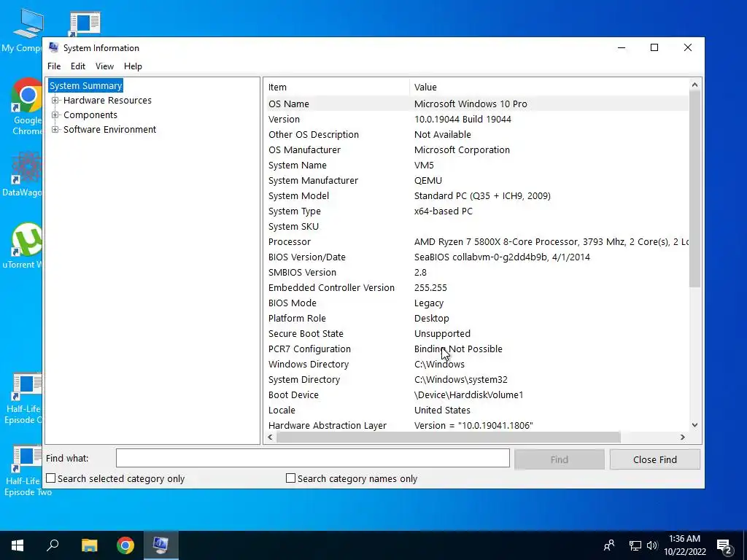Open People icon in system tray
Screen dimensions: 747x560
coord(609,545)
